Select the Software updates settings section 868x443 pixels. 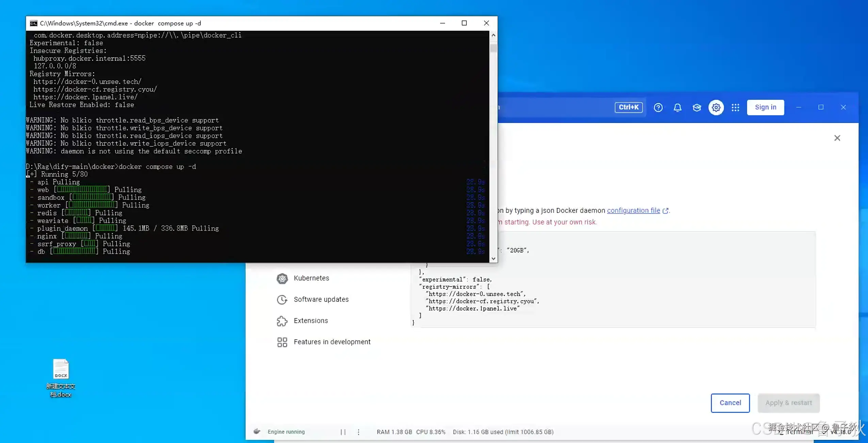pos(321,299)
